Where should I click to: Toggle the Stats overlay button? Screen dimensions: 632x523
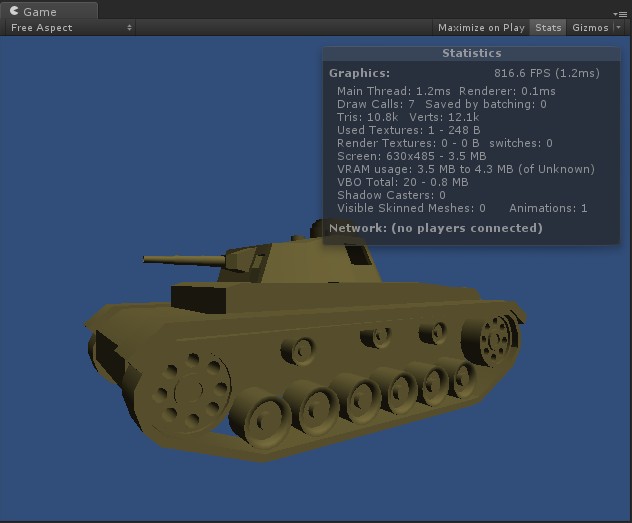(x=548, y=28)
